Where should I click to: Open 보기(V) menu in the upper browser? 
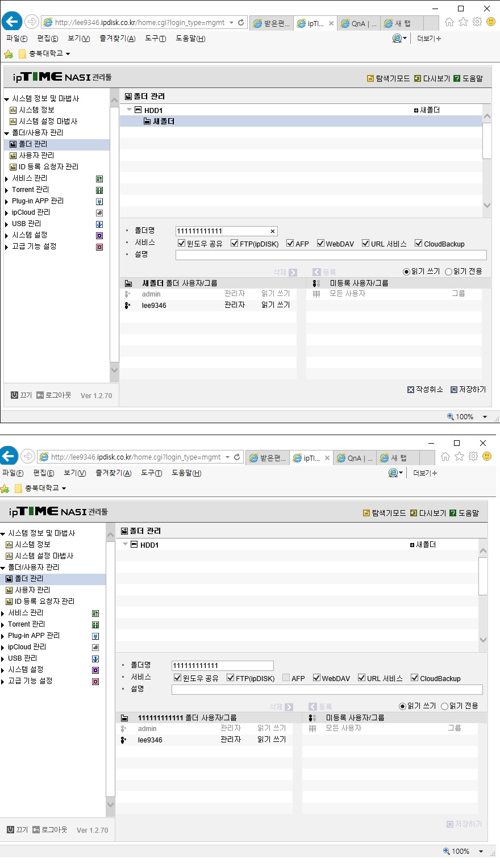click(x=78, y=39)
